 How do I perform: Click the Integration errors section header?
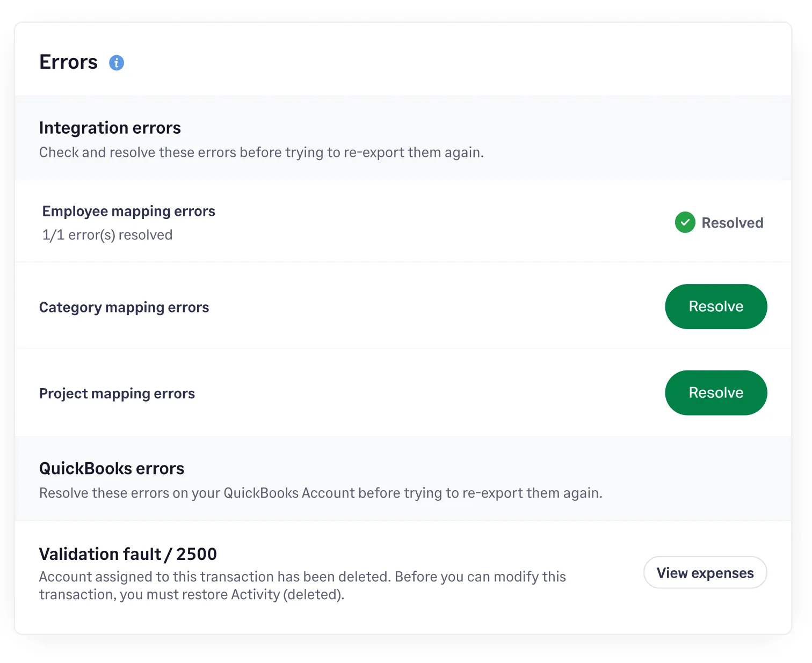pos(110,127)
